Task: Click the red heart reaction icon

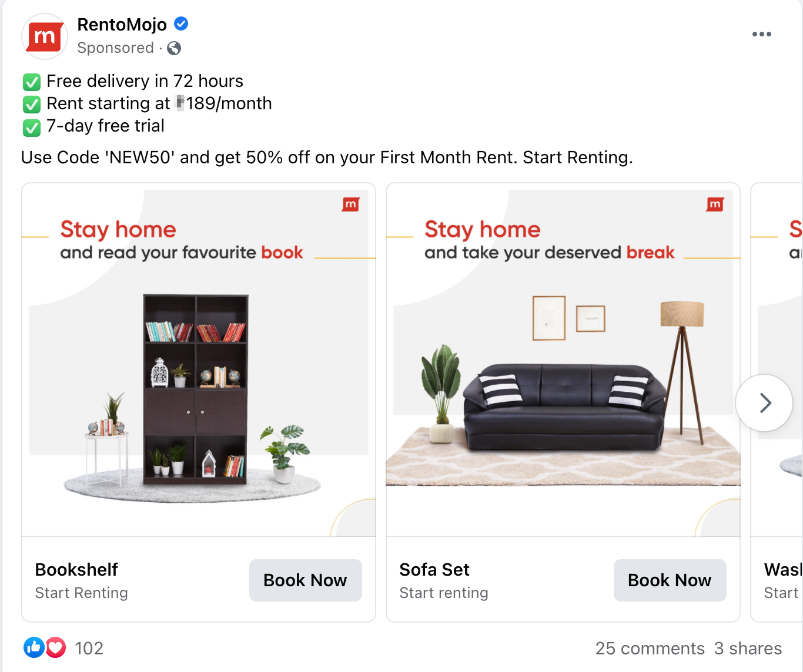Action: tap(56, 647)
